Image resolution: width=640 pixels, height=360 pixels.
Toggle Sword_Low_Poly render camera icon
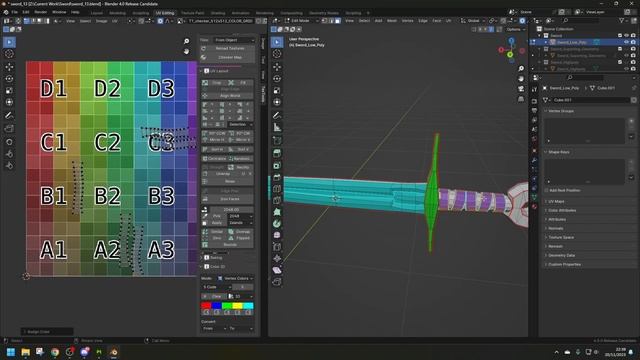(633, 42)
